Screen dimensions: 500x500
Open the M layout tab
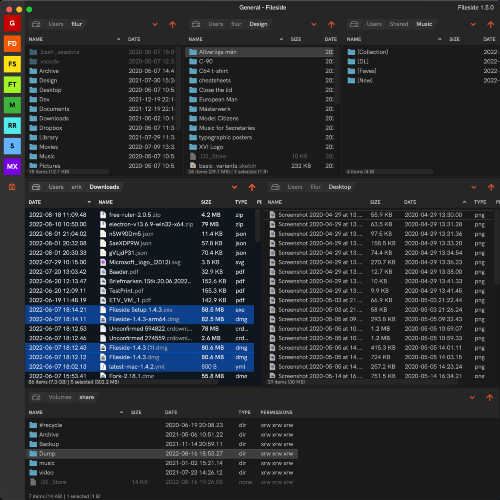pos(12,105)
